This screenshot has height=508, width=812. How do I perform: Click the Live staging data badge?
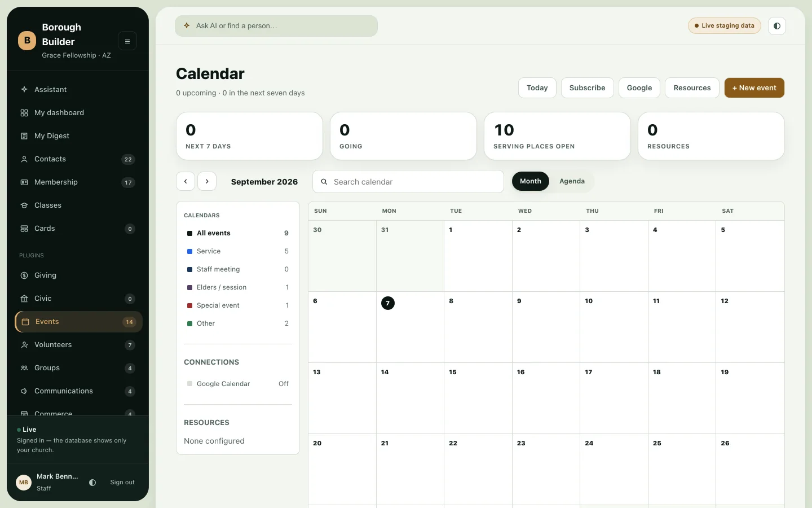pos(725,26)
